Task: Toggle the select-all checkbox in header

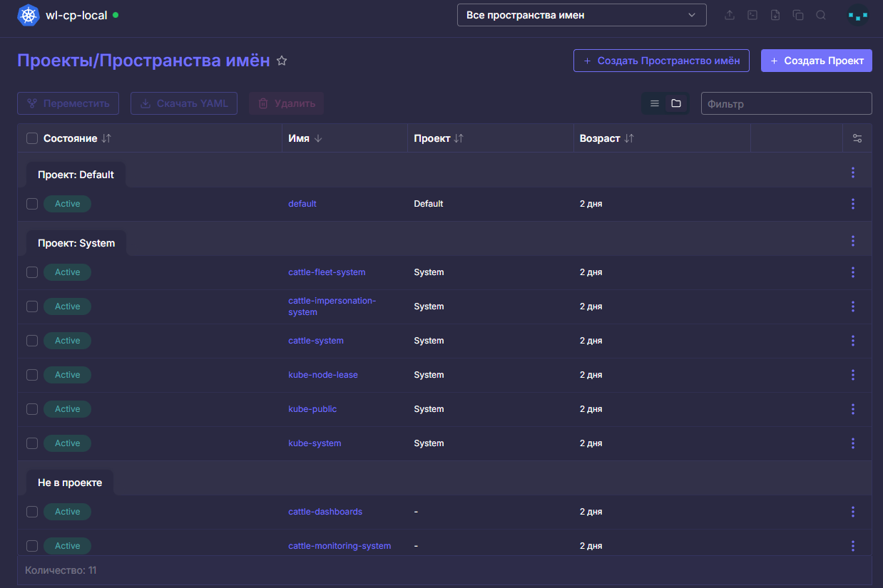Action: click(32, 138)
